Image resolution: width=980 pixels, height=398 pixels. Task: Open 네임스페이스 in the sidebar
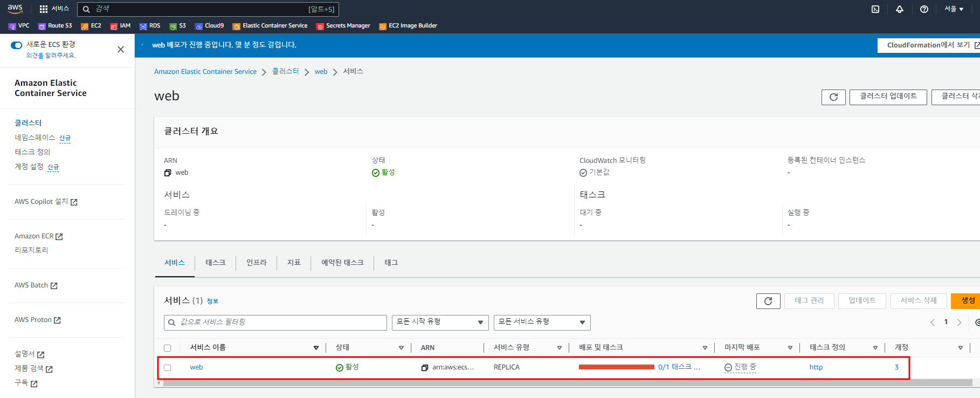pyautogui.click(x=35, y=138)
